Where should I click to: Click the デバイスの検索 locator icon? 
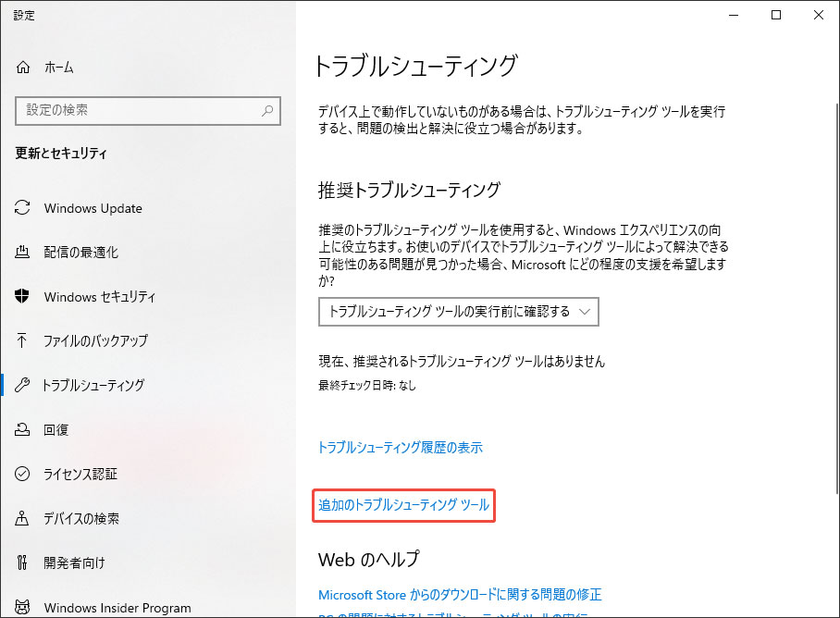22,518
